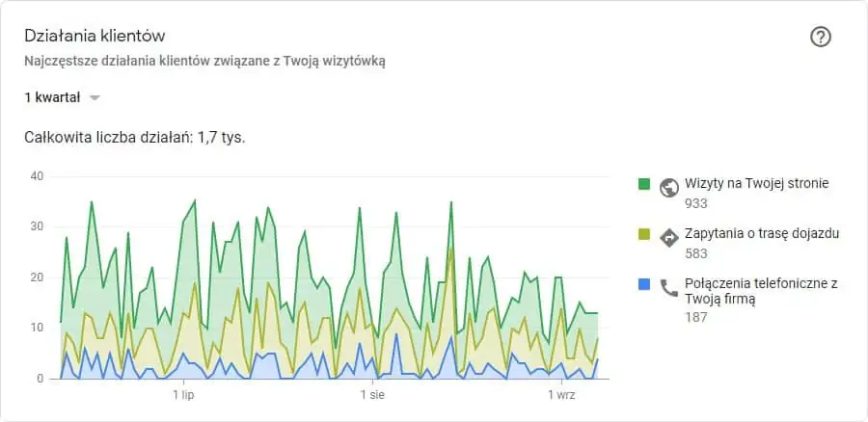Click the '1 sie' date axis marker

pos(372,395)
